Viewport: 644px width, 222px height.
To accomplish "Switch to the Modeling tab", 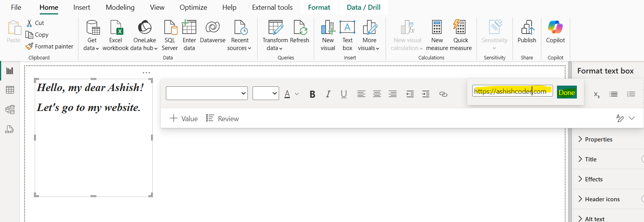I will 120,7.
